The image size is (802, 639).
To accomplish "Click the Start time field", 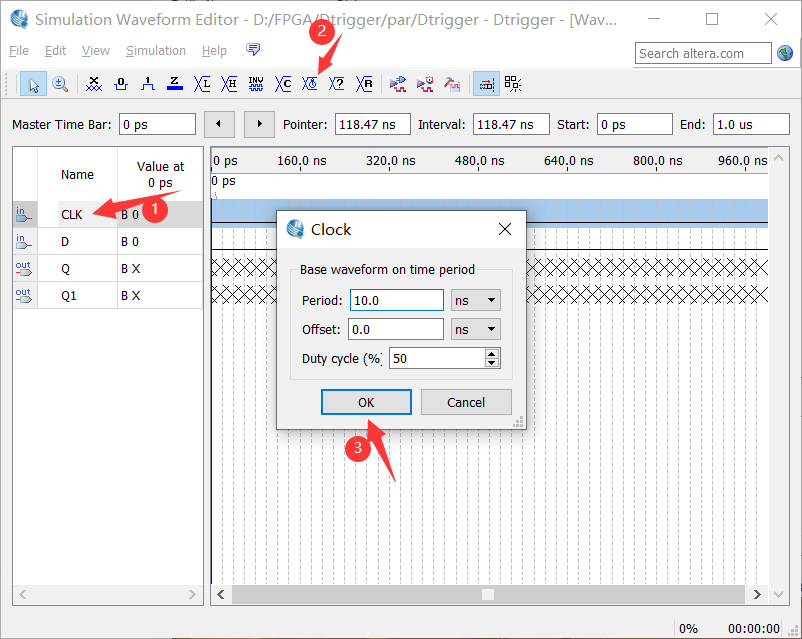I will coord(634,124).
